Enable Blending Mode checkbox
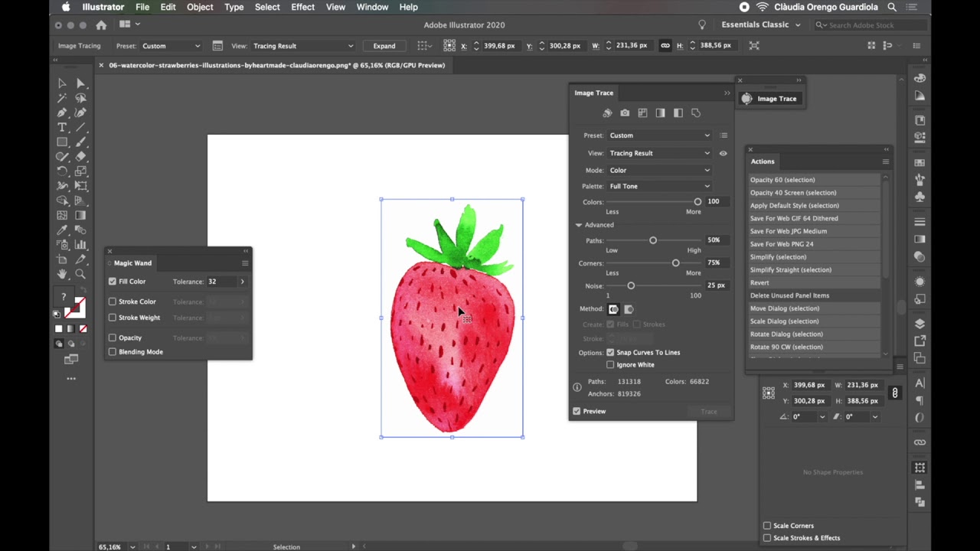The image size is (980, 551). [x=113, y=352]
